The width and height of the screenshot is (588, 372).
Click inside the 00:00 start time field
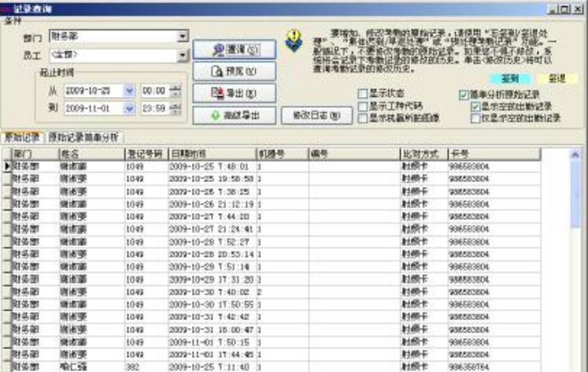(x=155, y=91)
